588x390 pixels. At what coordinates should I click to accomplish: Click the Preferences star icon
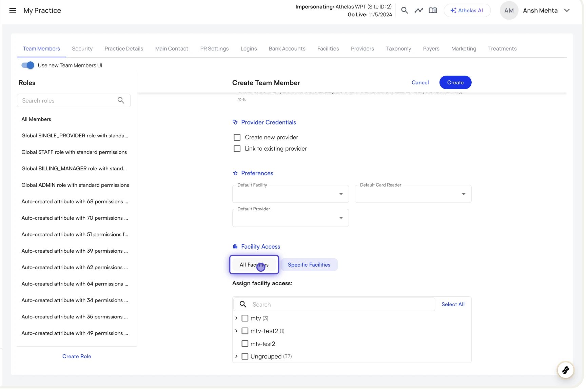(x=235, y=173)
